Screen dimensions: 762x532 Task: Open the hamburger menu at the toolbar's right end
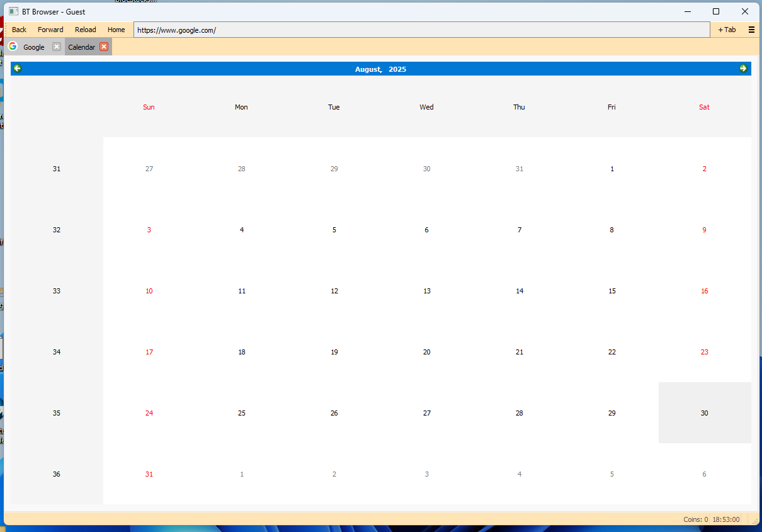tap(751, 30)
